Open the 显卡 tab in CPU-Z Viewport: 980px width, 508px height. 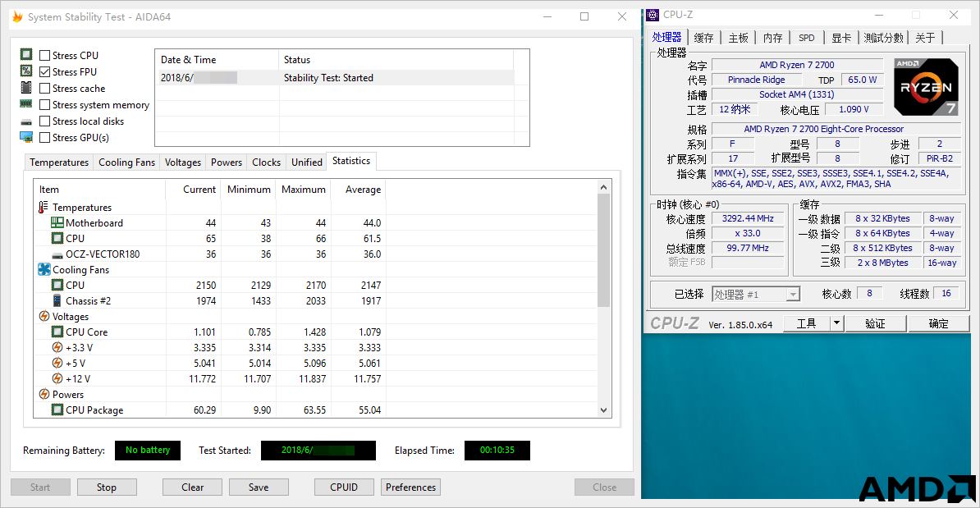point(841,38)
